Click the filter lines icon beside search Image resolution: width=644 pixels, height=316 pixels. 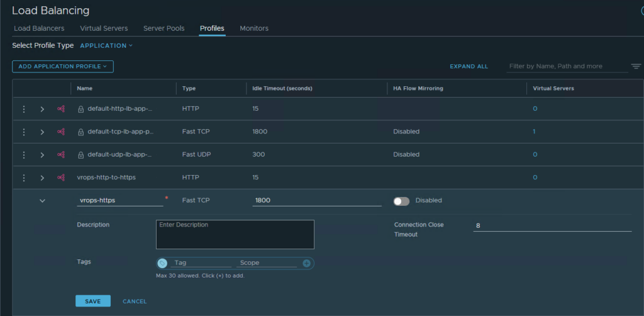pos(636,66)
